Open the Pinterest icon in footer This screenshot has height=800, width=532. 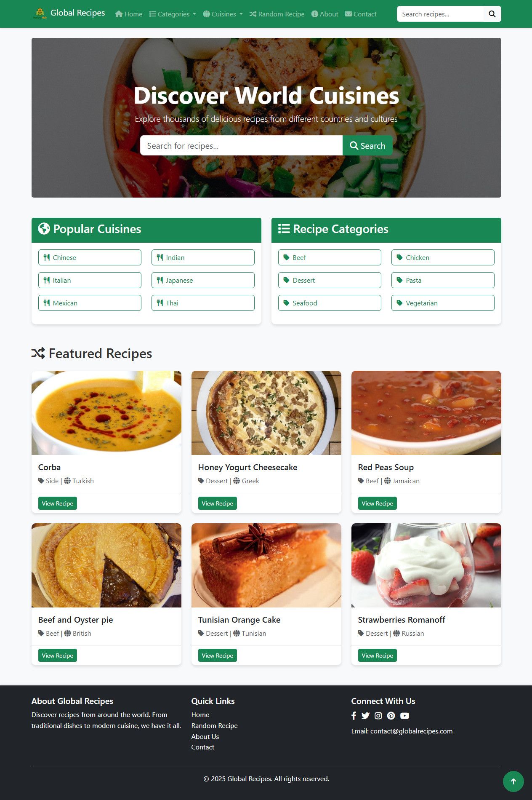pos(391,716)
